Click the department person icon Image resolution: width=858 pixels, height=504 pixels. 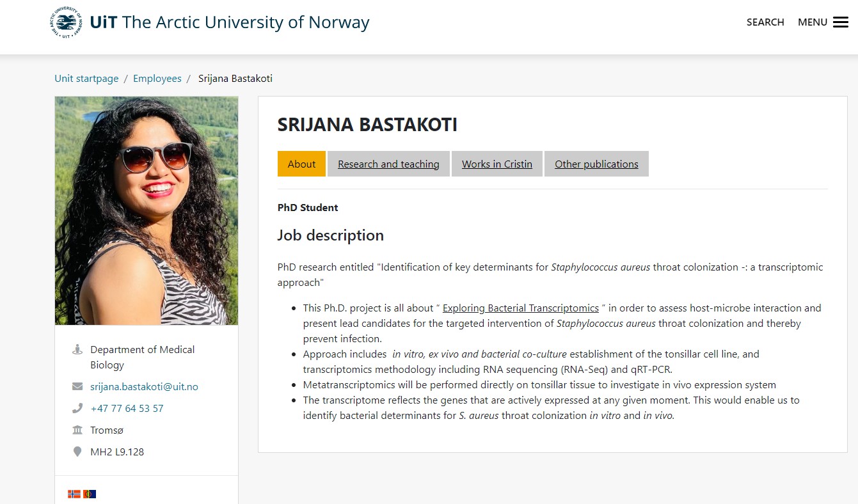(x=77, y=349)
